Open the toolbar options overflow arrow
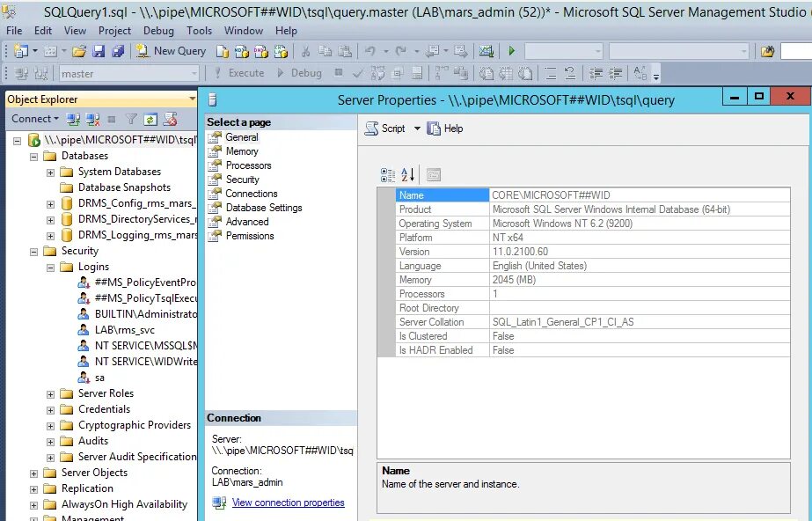Image resolution: width=812 pixels, height=521 pixels. click(x=656, y=76)
